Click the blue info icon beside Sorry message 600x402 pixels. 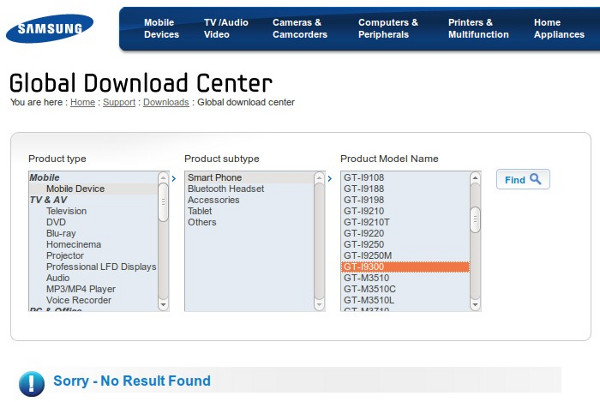(32, 382)
